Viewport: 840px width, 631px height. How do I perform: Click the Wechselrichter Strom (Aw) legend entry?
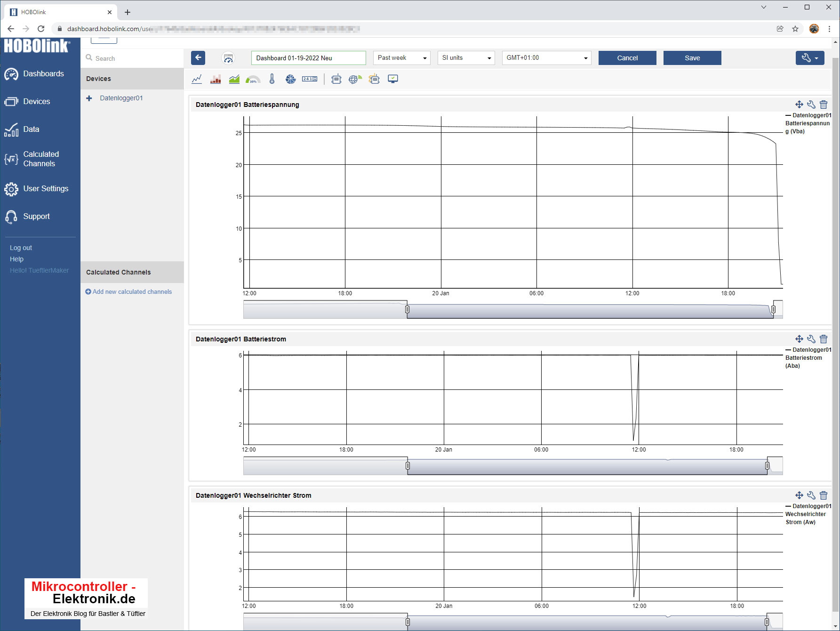808,514
